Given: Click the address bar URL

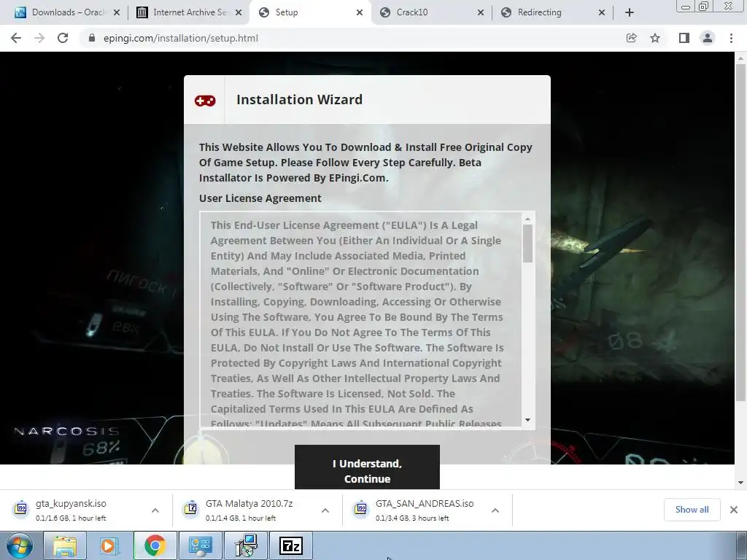Looking at the screenshot, I should (181, 38).
